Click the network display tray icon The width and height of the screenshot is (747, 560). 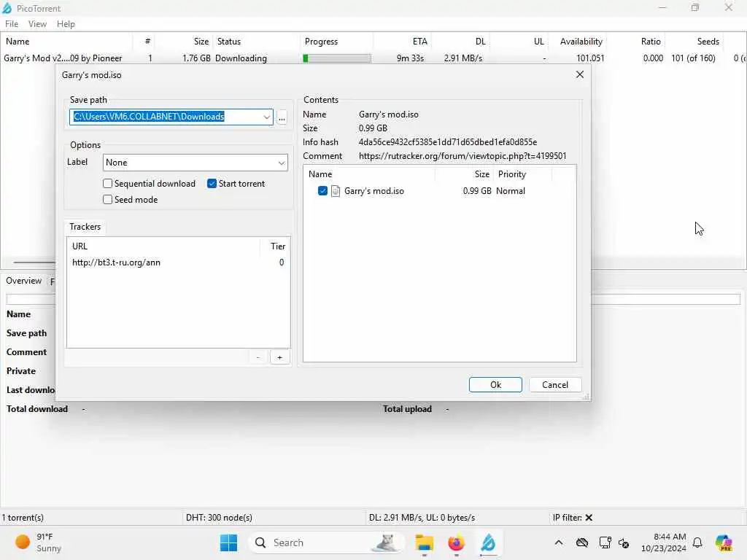coord(605,542)
